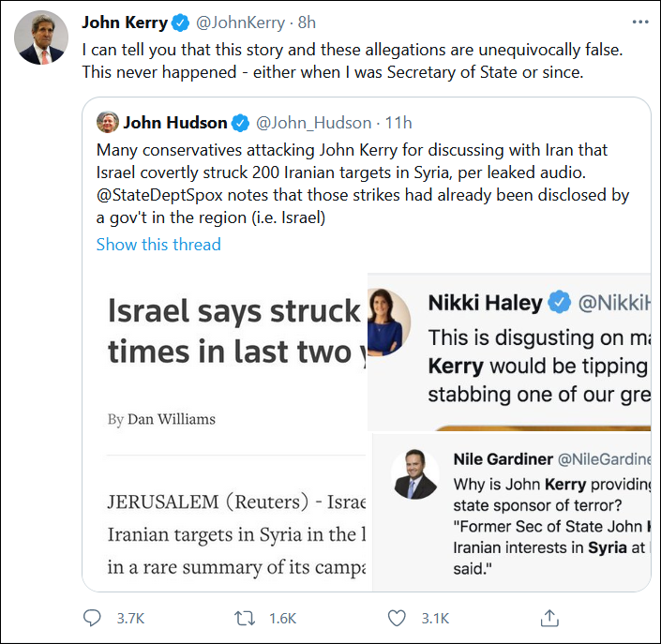
Task: Click Nikki Haley's verified badge icon
Action: (x=560, y=302)
